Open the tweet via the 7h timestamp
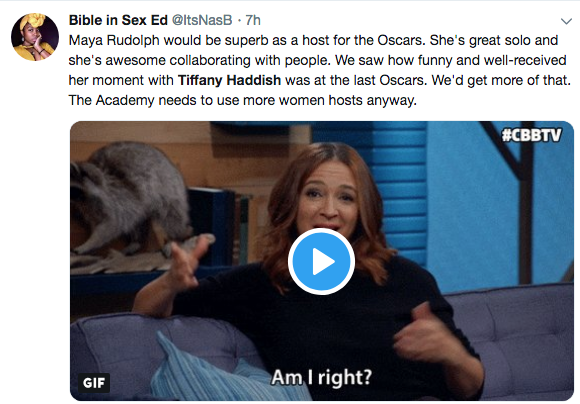The width and height of the screenshot is (580, 404). (253, 20)
